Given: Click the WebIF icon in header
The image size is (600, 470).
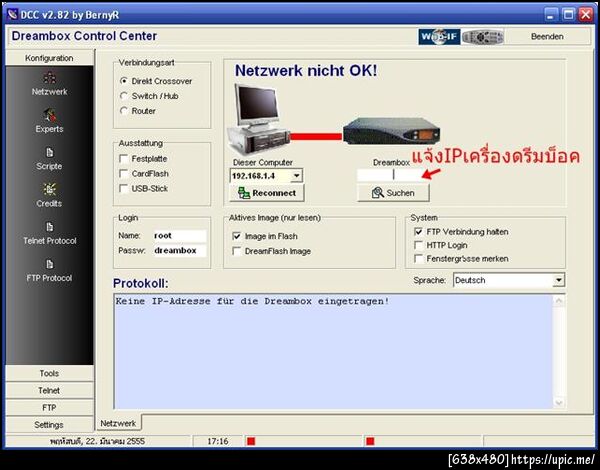Looking at the screenshot, I should tap(439, 37).
